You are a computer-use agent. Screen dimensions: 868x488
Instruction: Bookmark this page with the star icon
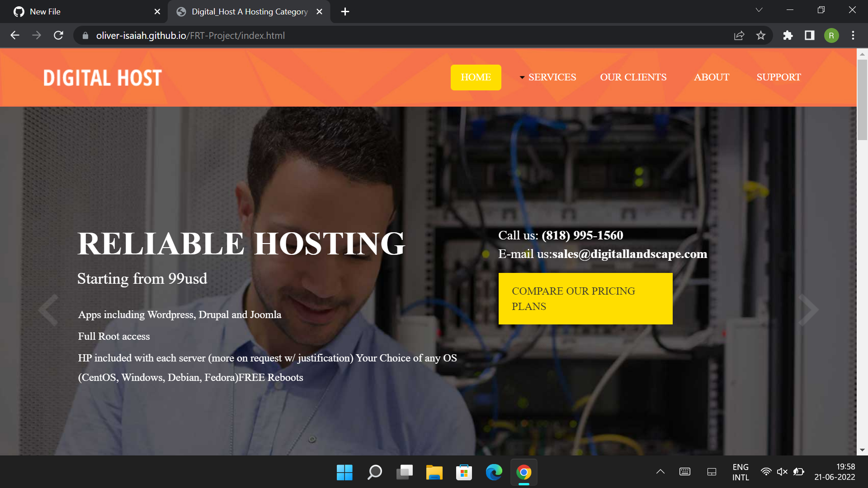(761, 35)
